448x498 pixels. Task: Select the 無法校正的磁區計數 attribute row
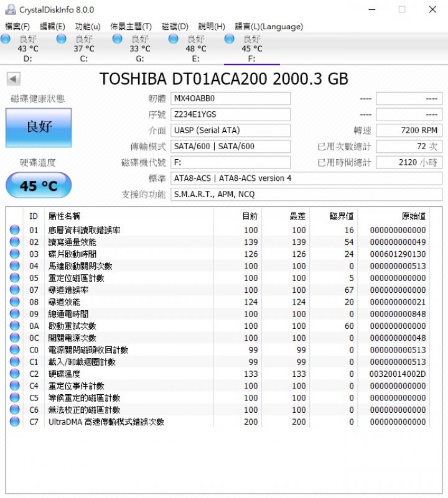(x=218, y=409)
